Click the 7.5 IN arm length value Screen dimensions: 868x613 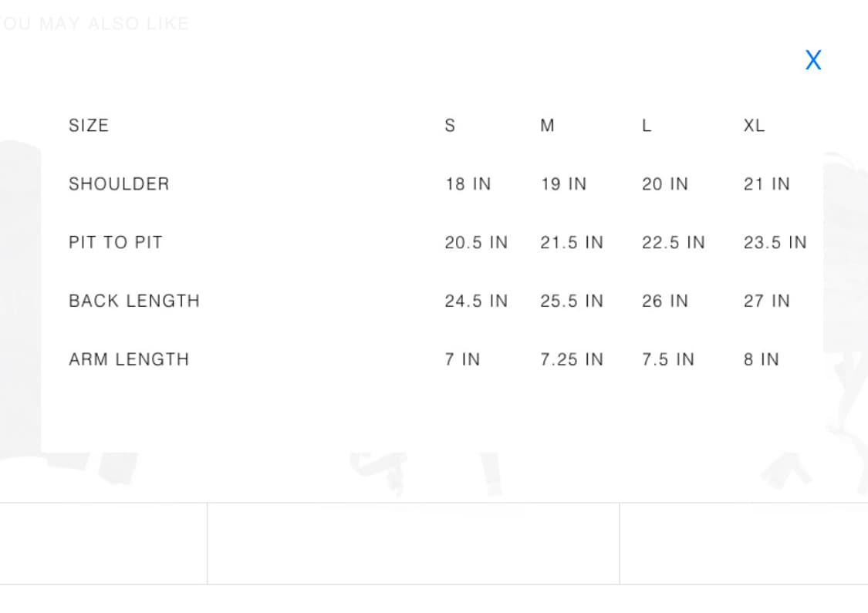click(x=668, y=359)
